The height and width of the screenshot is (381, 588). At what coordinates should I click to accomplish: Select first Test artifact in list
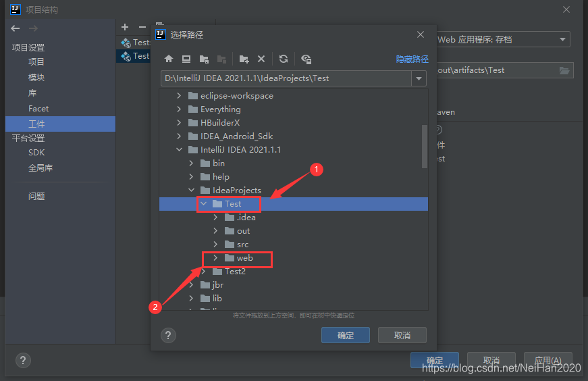tap(134, 43)
